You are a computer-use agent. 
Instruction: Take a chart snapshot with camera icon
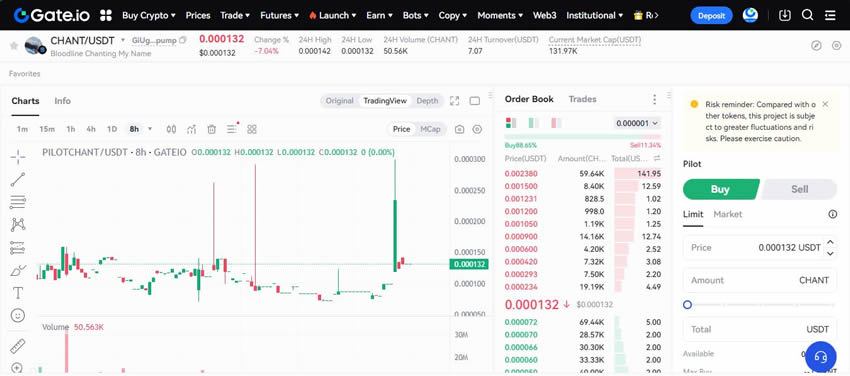460,129
